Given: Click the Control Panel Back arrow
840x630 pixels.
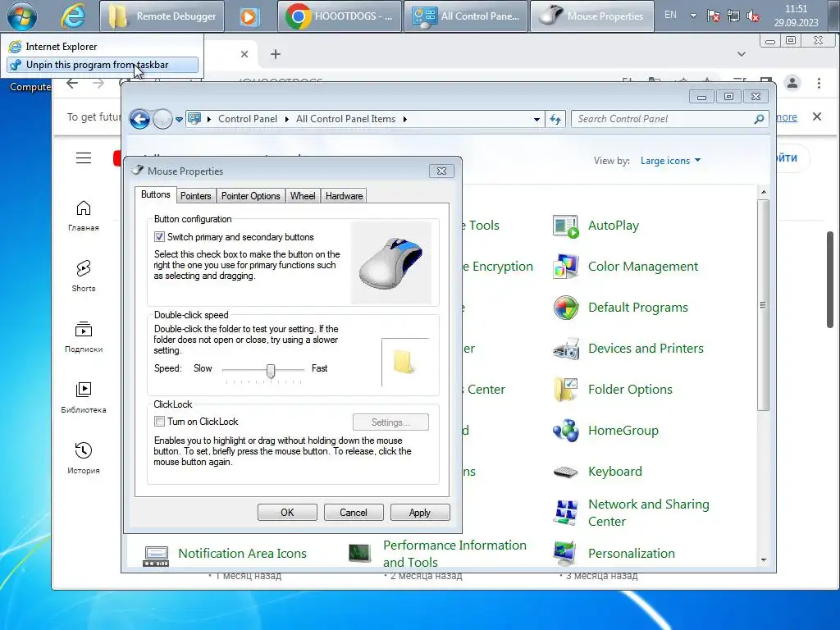Looking at the screenshot, I should point(139,119).
